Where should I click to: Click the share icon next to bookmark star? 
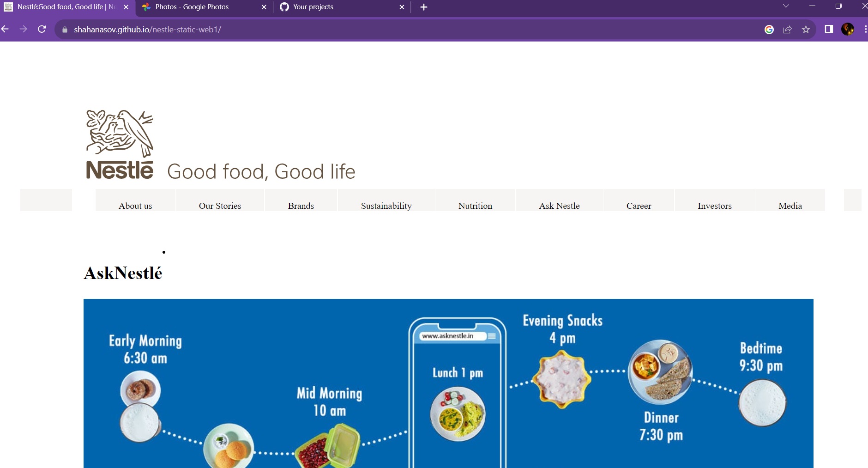pos(787,29)
